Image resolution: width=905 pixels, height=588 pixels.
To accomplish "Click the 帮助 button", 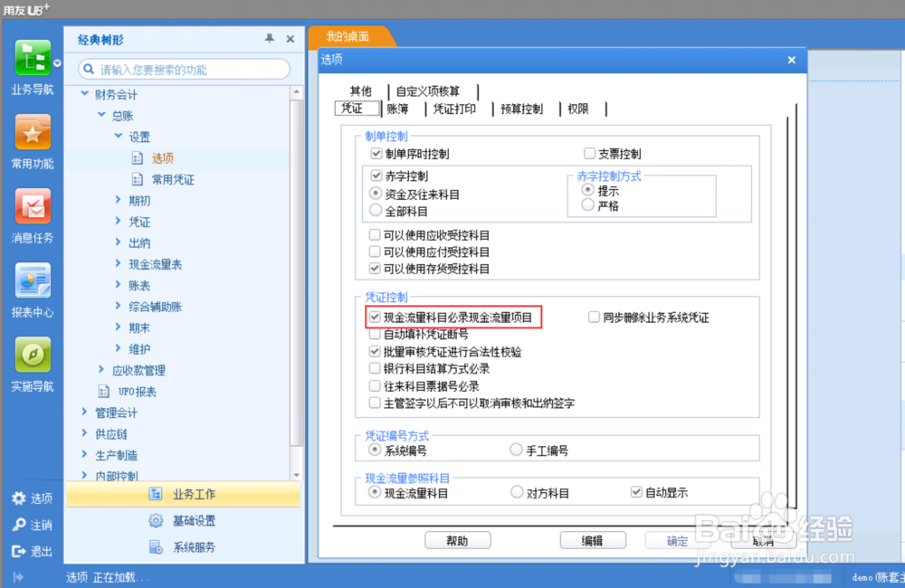I will (458, 540).
